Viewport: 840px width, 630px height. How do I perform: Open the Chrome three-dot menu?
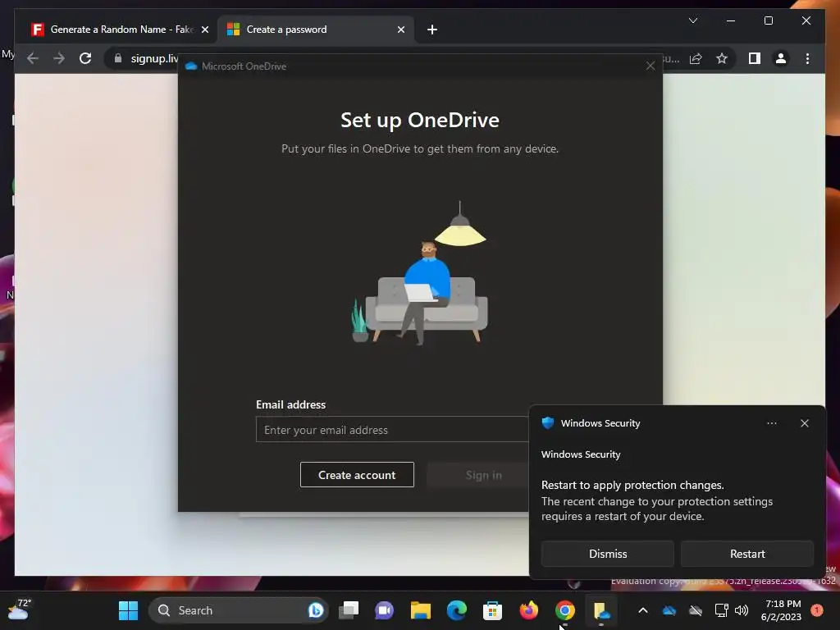807,58
